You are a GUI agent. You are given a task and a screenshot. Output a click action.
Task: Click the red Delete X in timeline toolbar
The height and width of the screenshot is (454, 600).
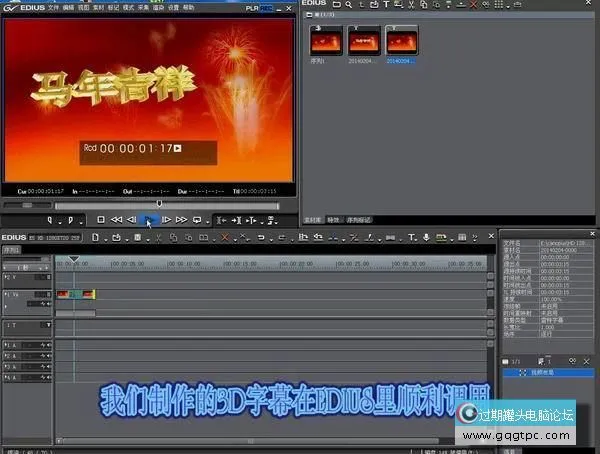[225, 238]
